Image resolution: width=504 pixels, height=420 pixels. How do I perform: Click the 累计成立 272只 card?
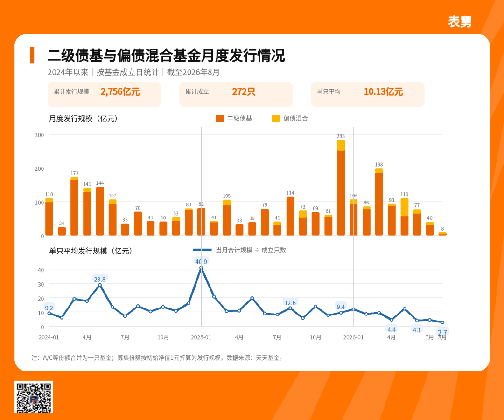(236, 94)
